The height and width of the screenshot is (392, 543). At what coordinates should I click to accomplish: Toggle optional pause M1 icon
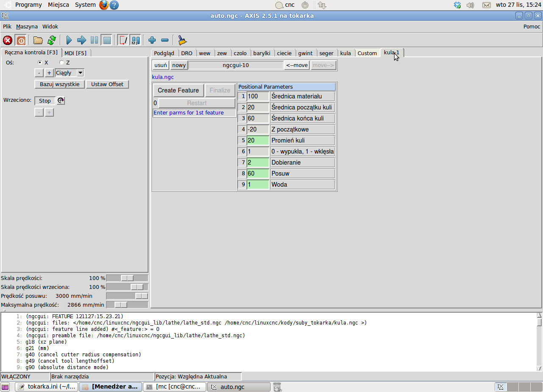pos(135,40)
